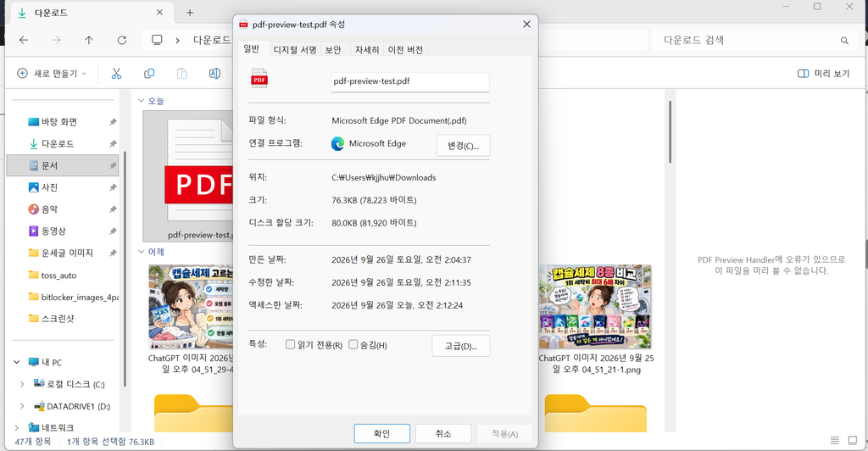Click the 다운로드 breadcrumb in address bar

tap(211, 41)
